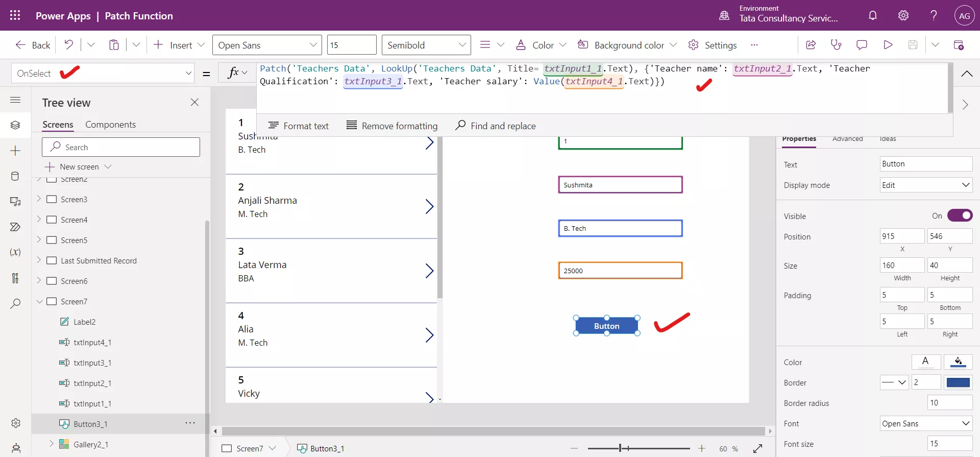Open the Anjali Sharma gallery item arrow
The width and height of the screenshot is (980, 457).
429,206
